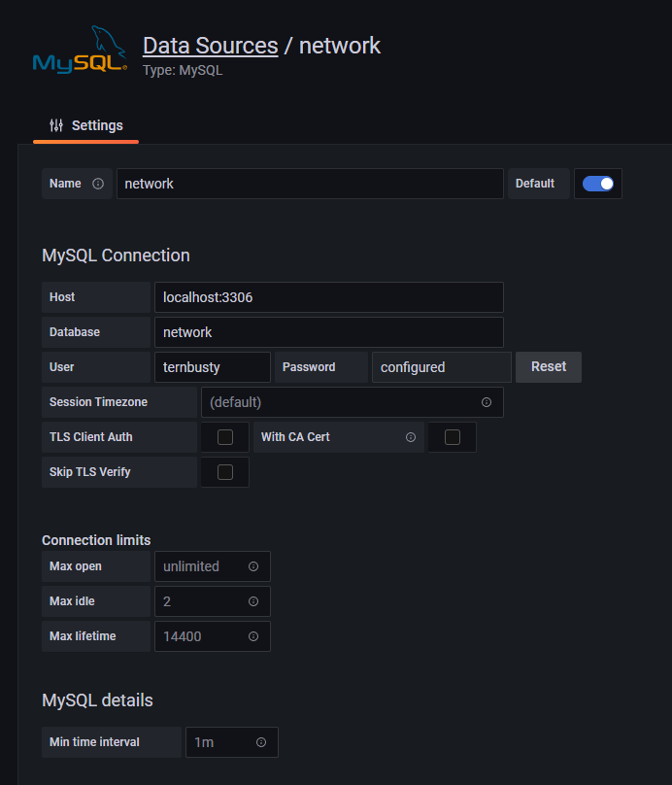Click the Connection limits heading

pos(96,540)
